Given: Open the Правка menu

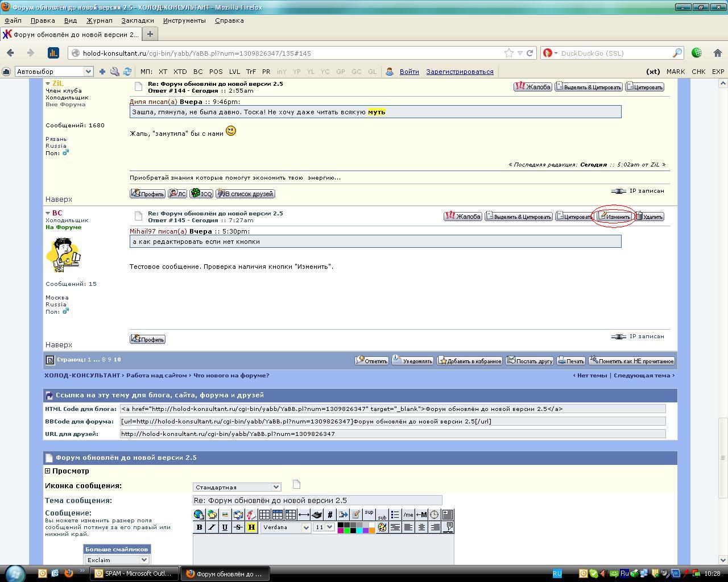Looking at the screenshot, I should [43, 20].
